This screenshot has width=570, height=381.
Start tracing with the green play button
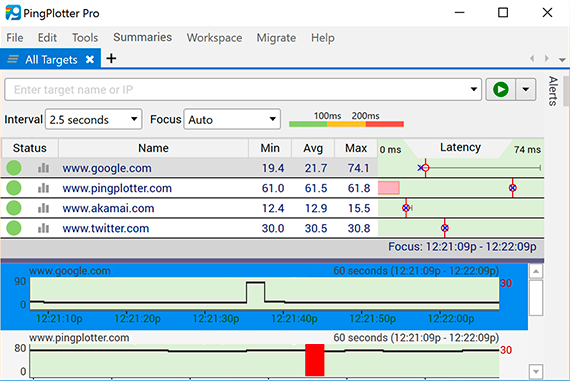click(501, 89)
